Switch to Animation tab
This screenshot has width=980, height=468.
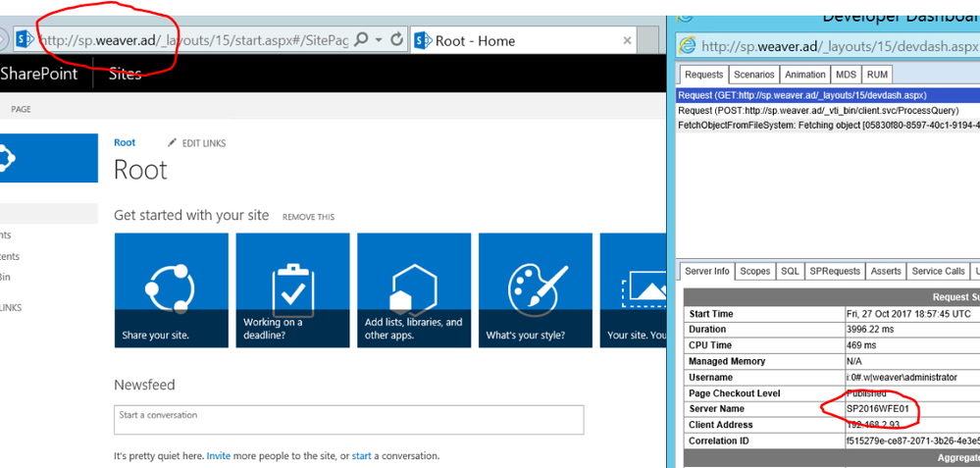(x=805, y=75)
